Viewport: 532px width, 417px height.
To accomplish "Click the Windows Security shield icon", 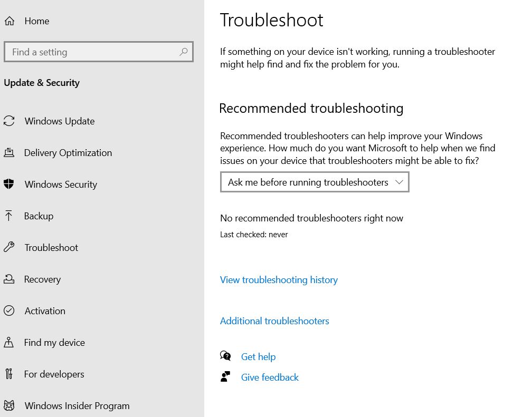I will pyautogui.click(x=9, y=184).
